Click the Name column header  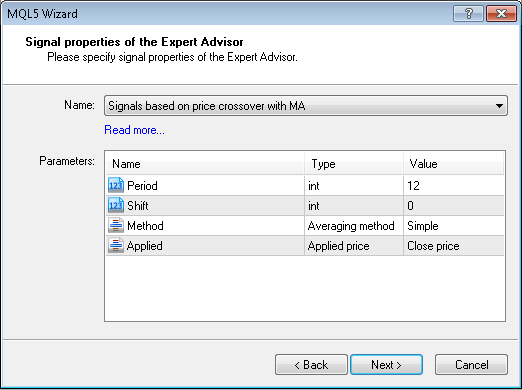click(205, 164)
